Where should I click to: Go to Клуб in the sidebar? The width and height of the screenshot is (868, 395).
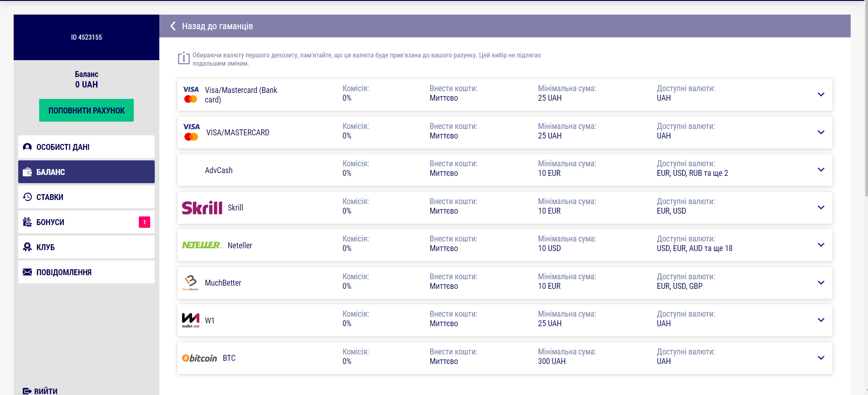[86, 247]
